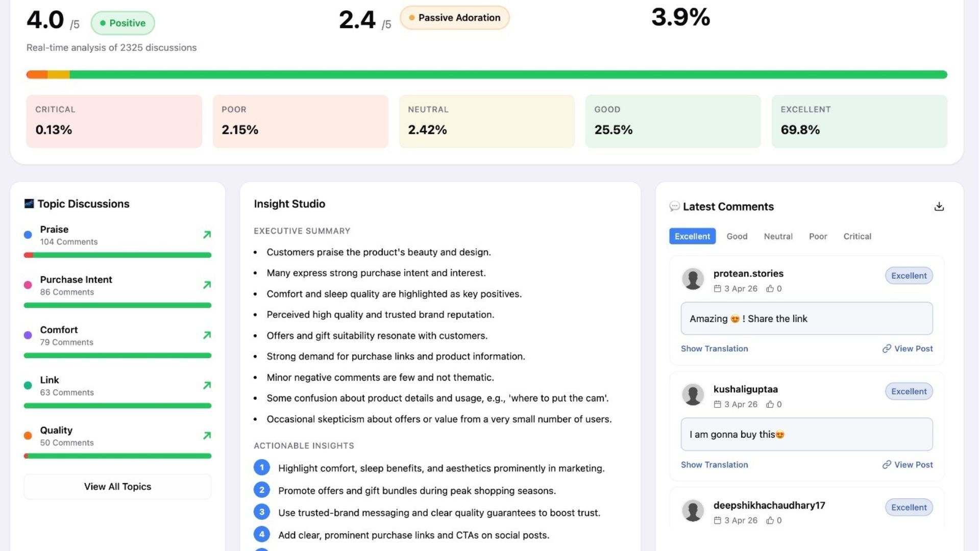Open the Praise topic arrow icon
Image resolution: width=980 pixels, height=551 pixels.
pos(207,235)
